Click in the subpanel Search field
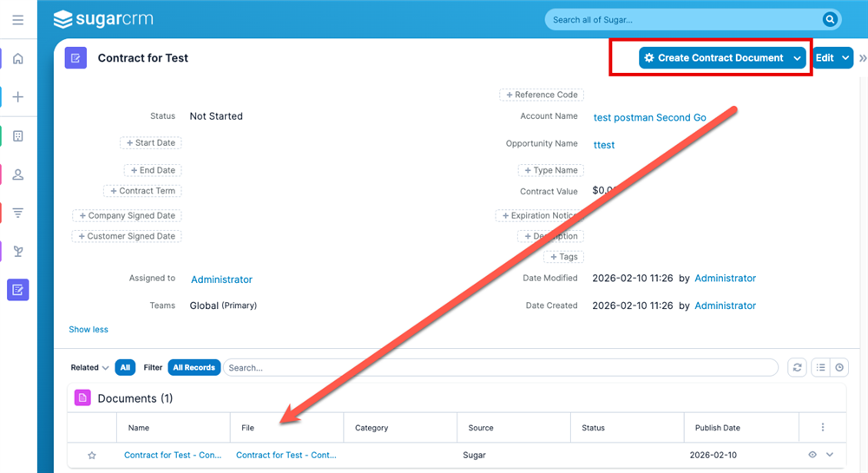The width and height of the screenshot is (868, 473). tap(499, 368)
